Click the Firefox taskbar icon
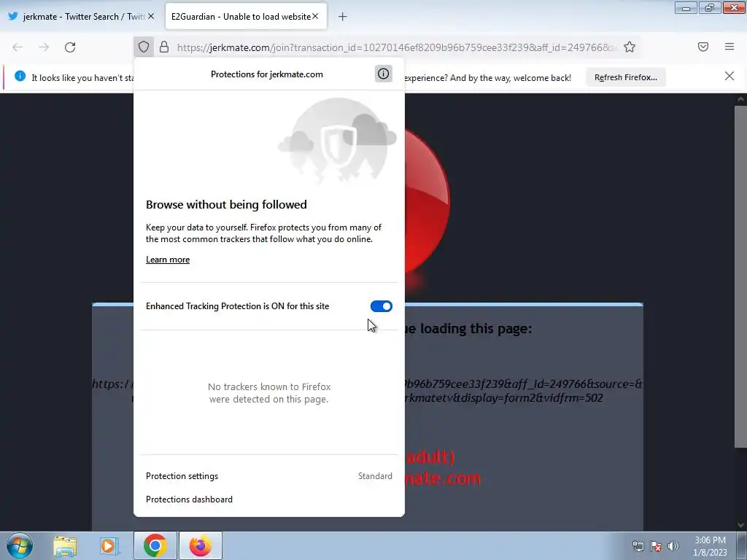The image size is (747, 560). (200, 545)
